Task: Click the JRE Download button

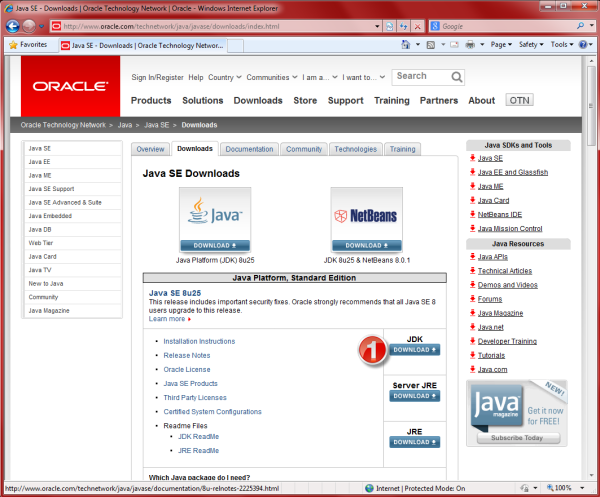Action: pyautogui.click(x=414, y=442)
